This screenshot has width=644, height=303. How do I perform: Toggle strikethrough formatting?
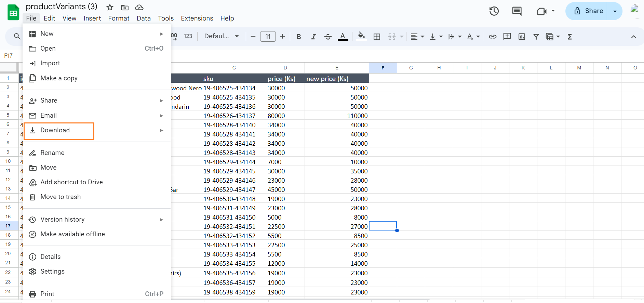pos(328,37)
